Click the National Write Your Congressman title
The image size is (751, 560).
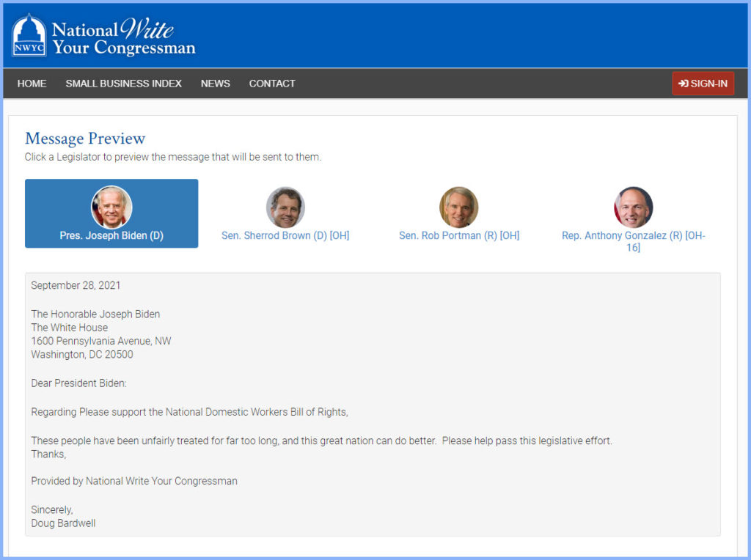(123, 39)
